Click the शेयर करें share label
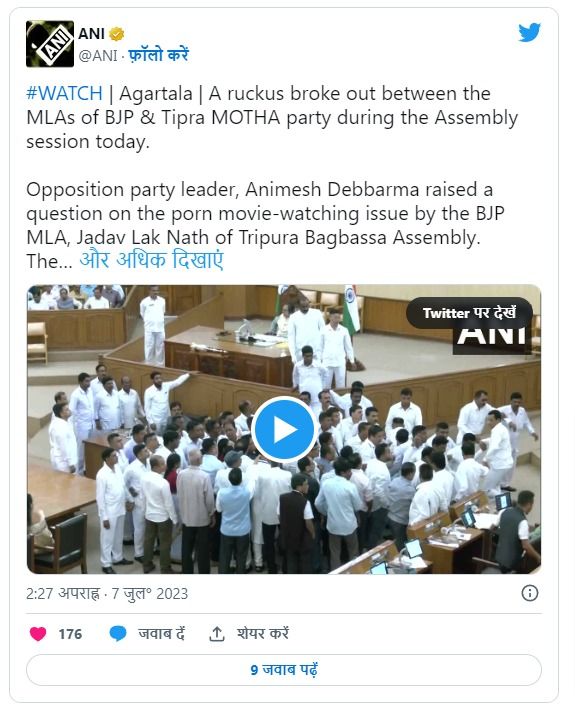The image size is (575, 709). click(x=263, y=633)
